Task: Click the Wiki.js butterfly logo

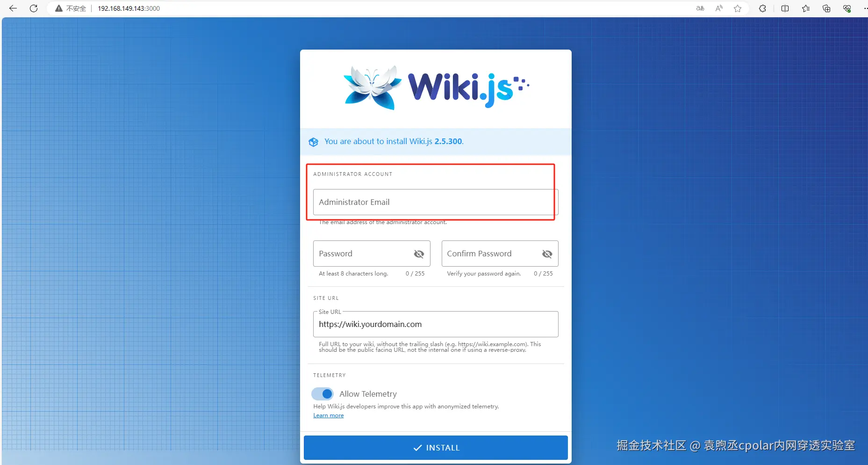Action: (373, 87)
